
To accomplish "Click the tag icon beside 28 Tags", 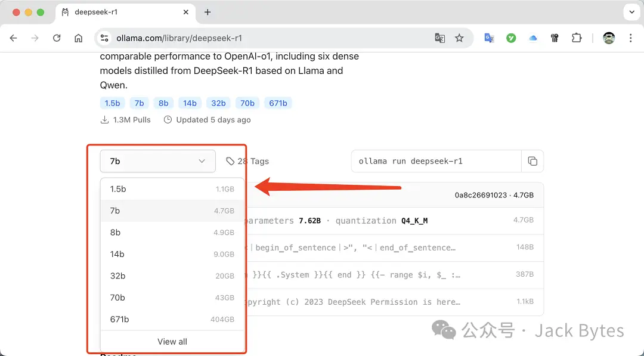I will [230, 161].
